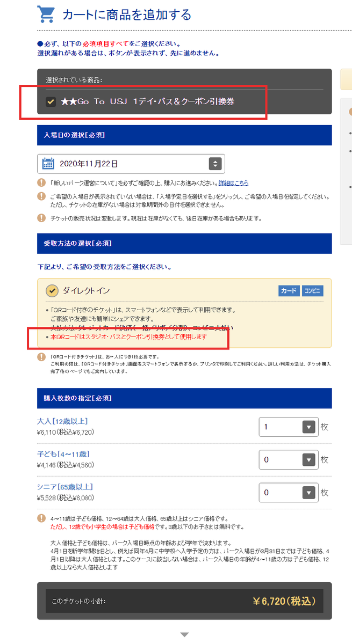Click the calendar icon in the date field
This screenshot has height=644, width=352.
coord(48,164)
